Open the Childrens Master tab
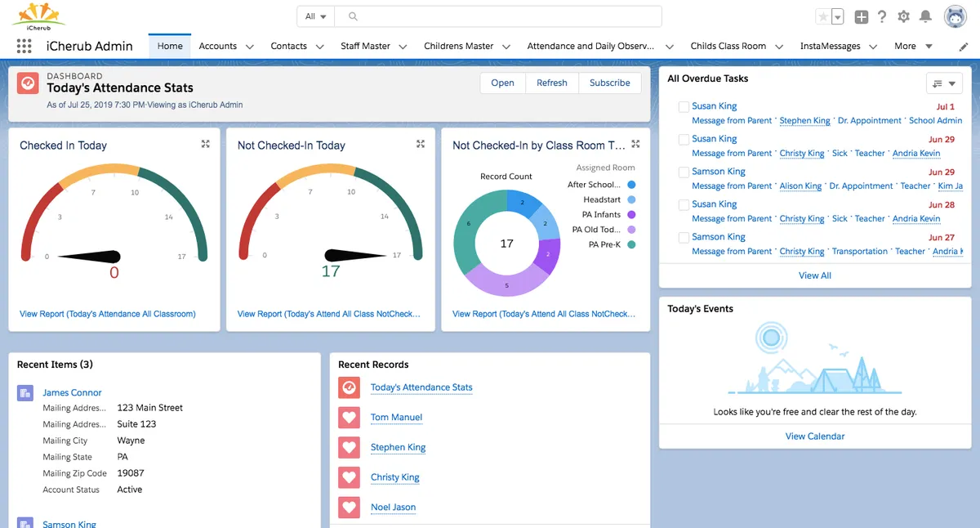The height and width of the screenshot is (528, 980). click(x=459, y=47)
